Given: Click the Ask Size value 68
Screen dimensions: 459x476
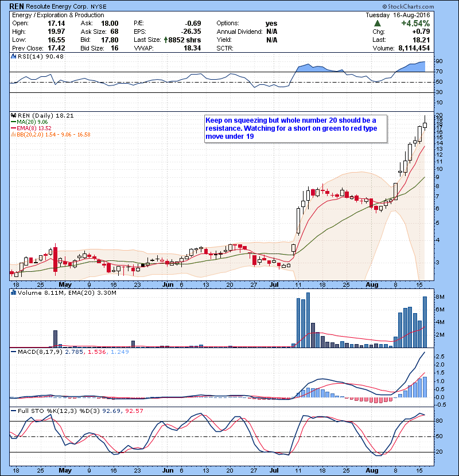Looking at the screenshot, I should click(x=115, y=32).
